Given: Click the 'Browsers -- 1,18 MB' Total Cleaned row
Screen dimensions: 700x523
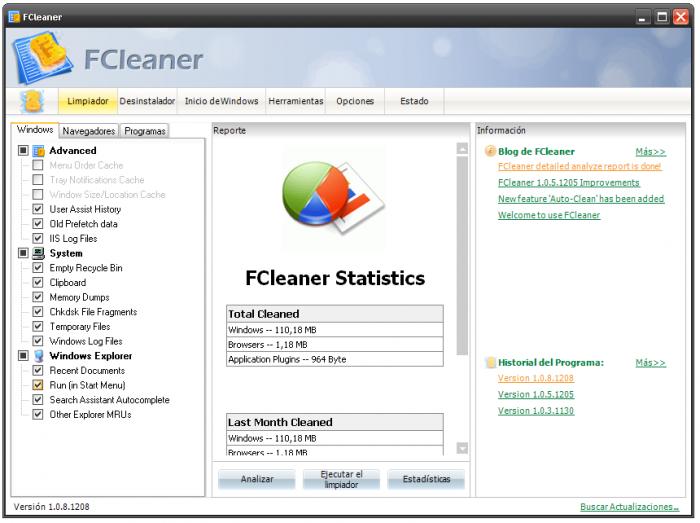Looking at the screenshot, I should tap(335, 345).
